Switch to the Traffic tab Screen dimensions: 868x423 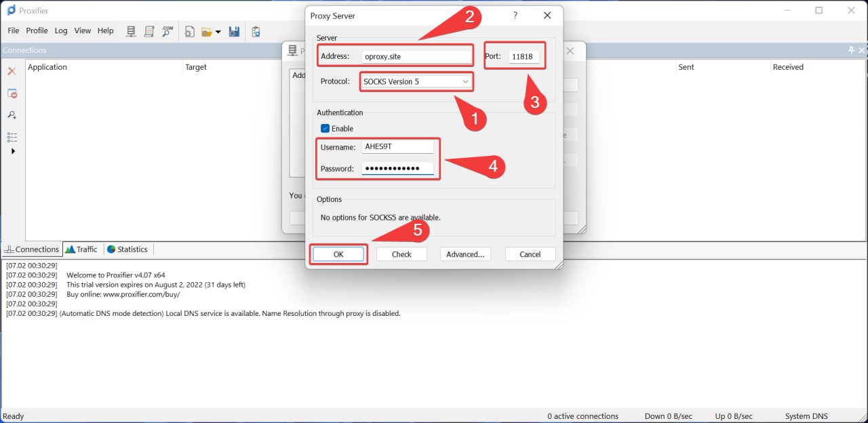81,249
